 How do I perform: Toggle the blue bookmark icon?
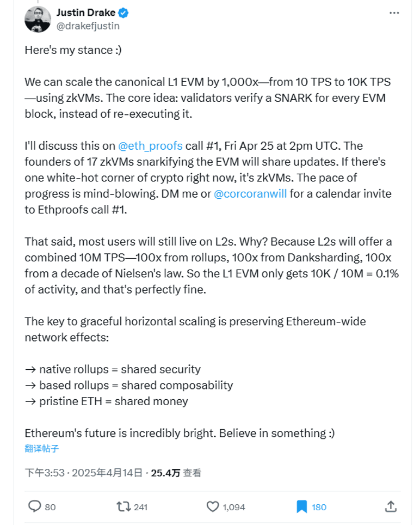[301, 506]
